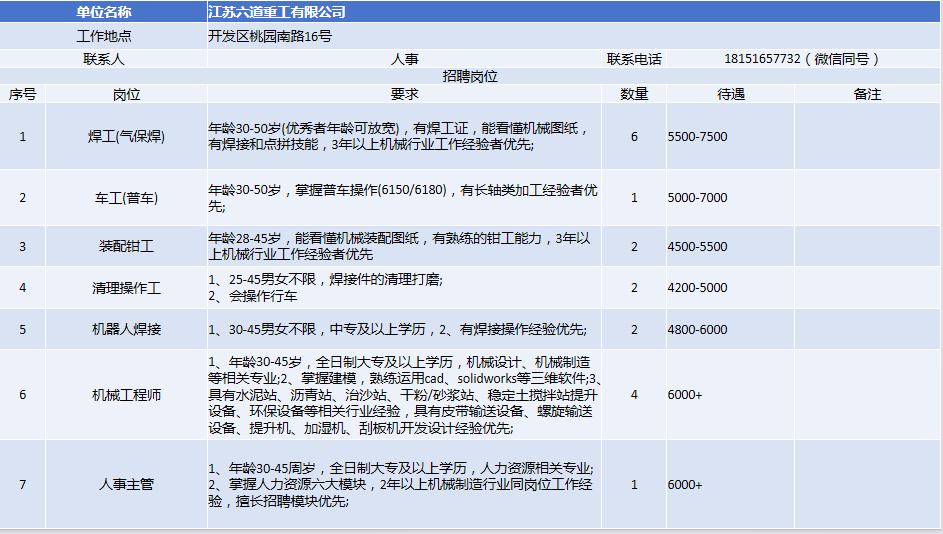Select the salary cell 4200-5000
This screenshot has height=534, width=943.
(x=698, y=288)
